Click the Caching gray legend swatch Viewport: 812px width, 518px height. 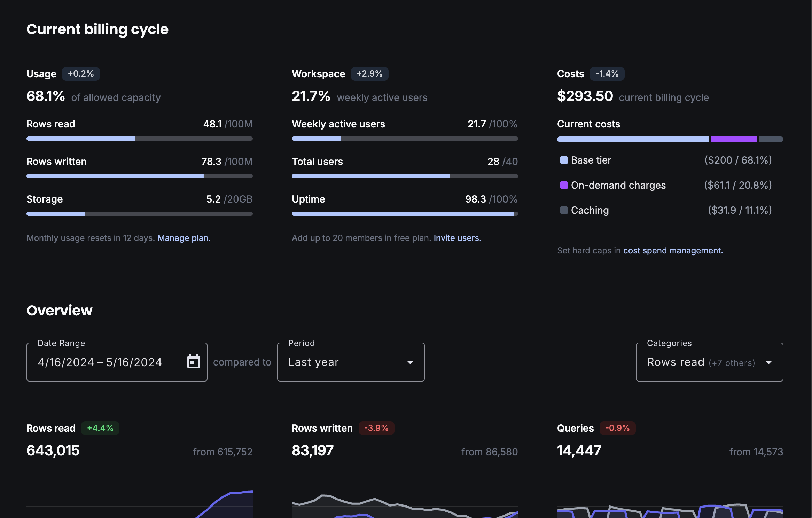tap(564, 210)
